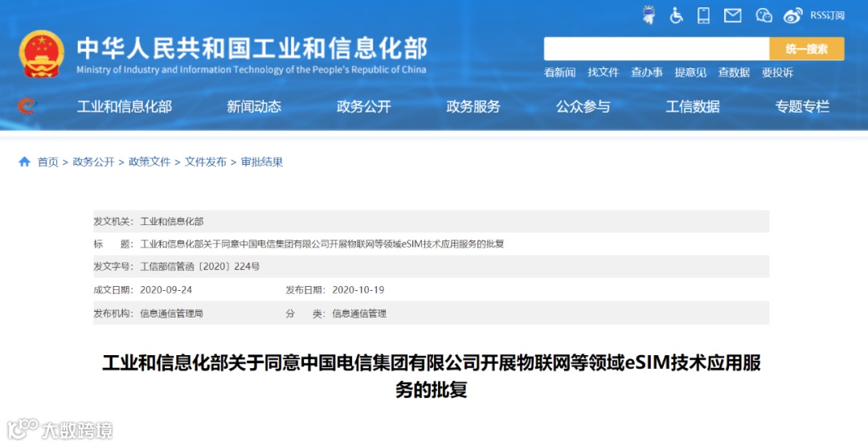The height and width of the screenshot is (446, 868).
Task: Open the 看新闻 quick link
Action: click(559, 72)
